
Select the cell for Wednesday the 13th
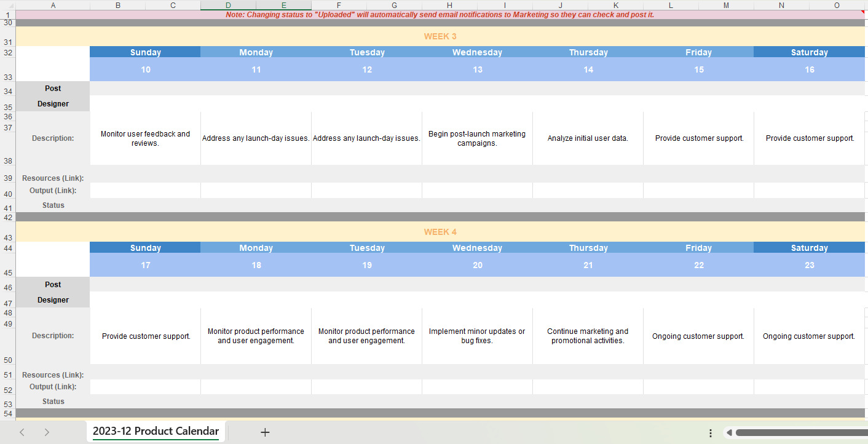(x=478, y=69)
